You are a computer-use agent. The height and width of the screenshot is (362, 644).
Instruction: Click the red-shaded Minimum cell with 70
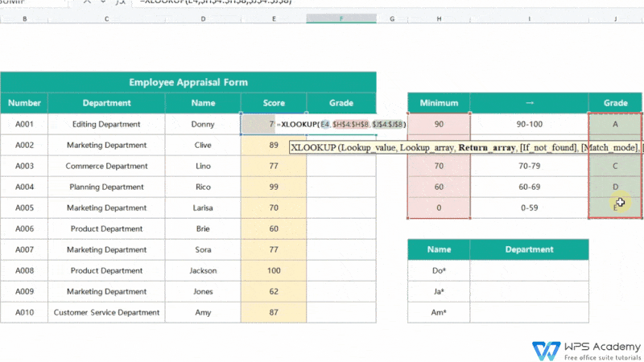click(x=439, y=166)
